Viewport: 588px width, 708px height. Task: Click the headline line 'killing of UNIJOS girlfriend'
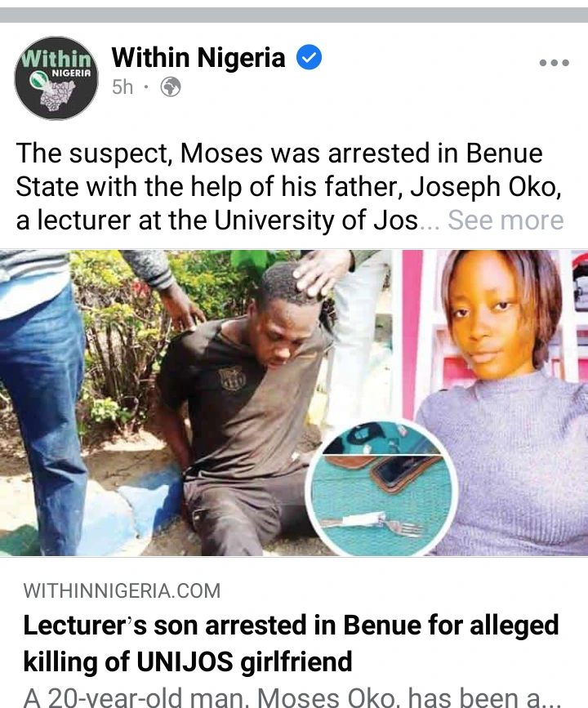click(x=187, y=661)
